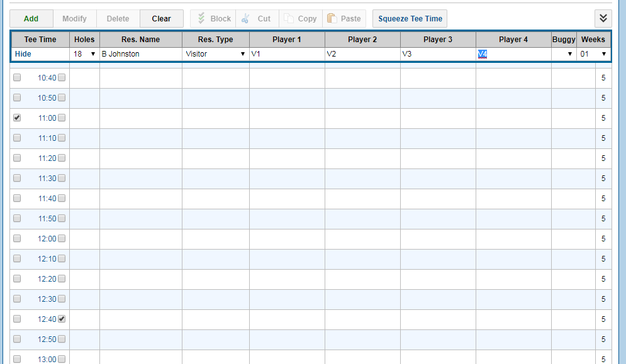Click the Add button
This screenshot has width=626, height=364.
pyautogui.click(x=31, y=19)
